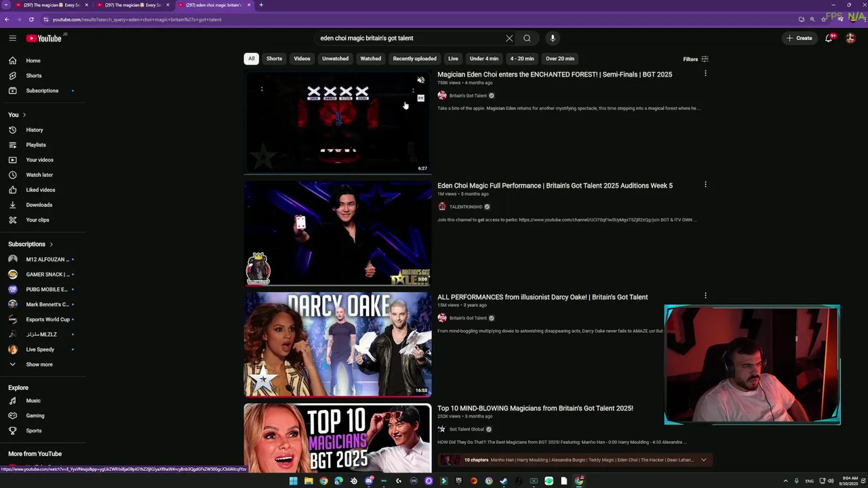868x488 pixels.
Task: Open the ALL PERFORMANCES Darcy Oake title
Action: pos(542,297)
